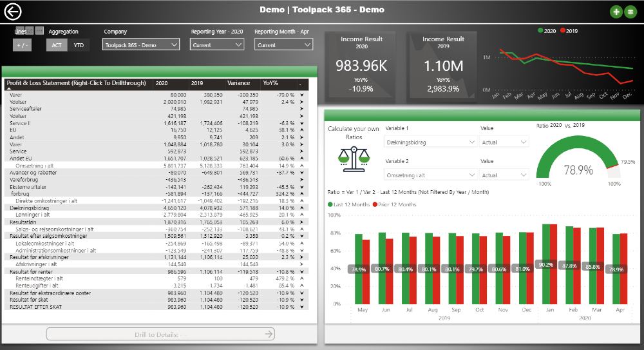
Task: Click the green plus icon in header
Action: [x=616, y=12]
